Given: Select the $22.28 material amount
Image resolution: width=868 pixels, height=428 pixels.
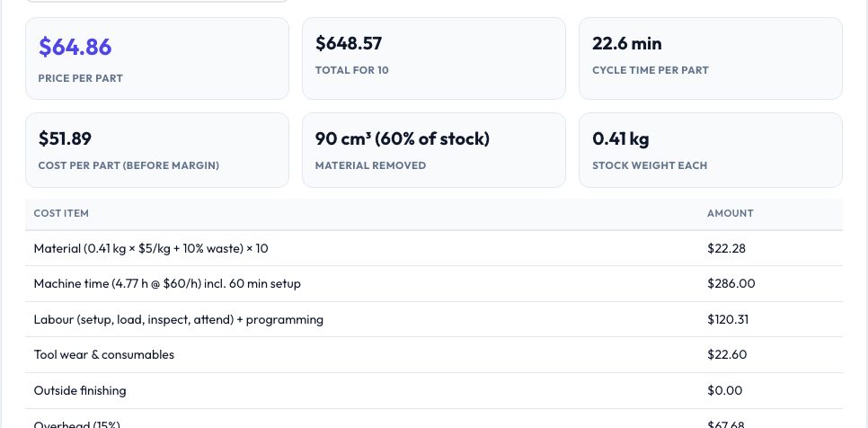Looking at the screenshot, I should pos(726,248).
